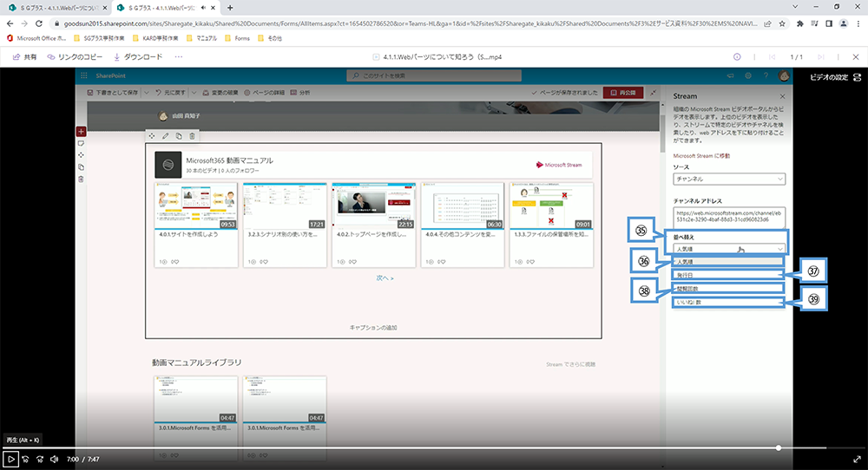Delete web part with trash icon
868x470 pixels.
[x=192, y=136]
